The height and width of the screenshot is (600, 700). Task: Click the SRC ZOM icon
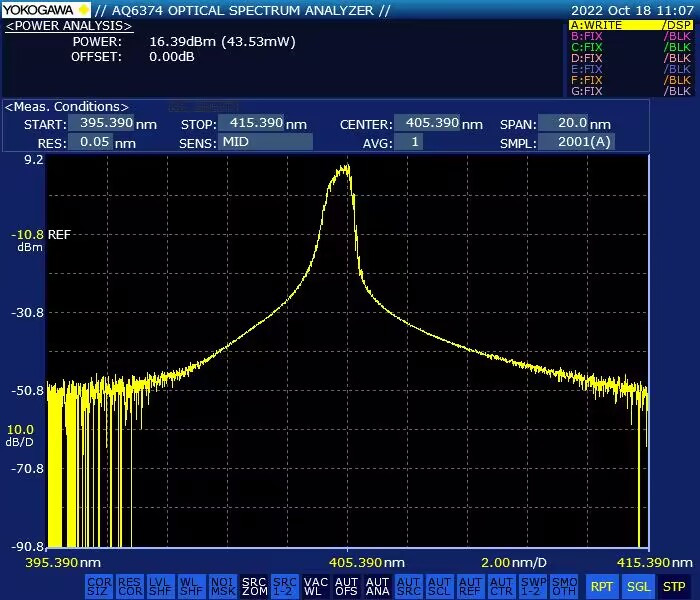click(x=254, y=586)
